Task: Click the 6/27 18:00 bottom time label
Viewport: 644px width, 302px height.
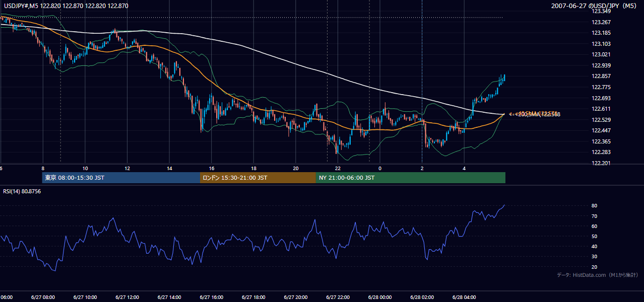Action: point(253,297)
